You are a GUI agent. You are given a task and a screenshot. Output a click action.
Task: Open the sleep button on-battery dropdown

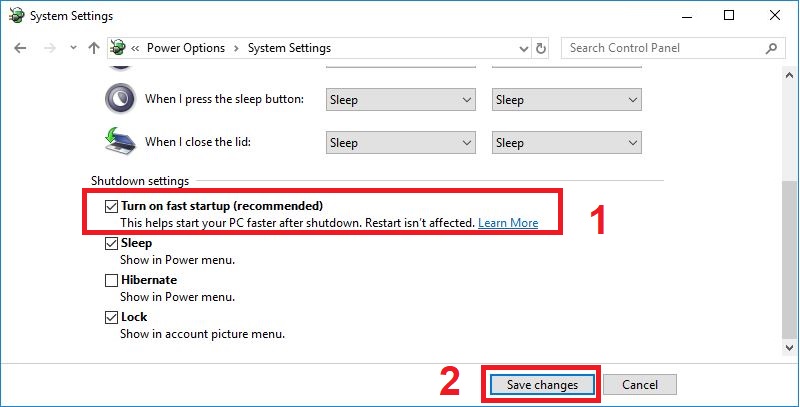click(401, 100)
